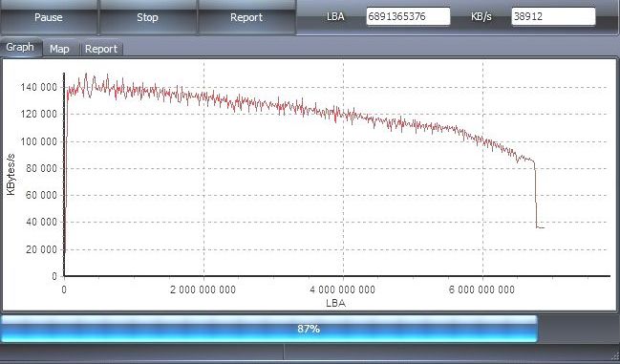
Task: Click the 6 000 000 000 x-axis label
Action: point(482,289)
